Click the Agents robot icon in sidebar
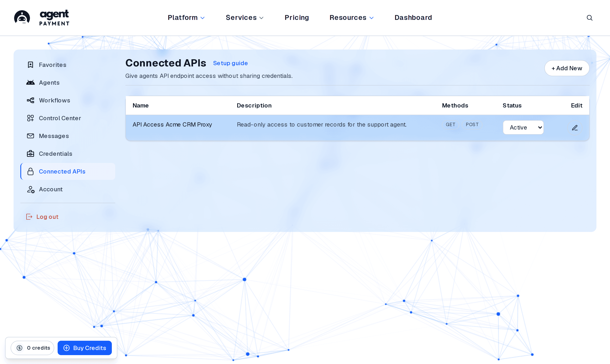Viewport: 610px width, 364px height. pos(30,82)
